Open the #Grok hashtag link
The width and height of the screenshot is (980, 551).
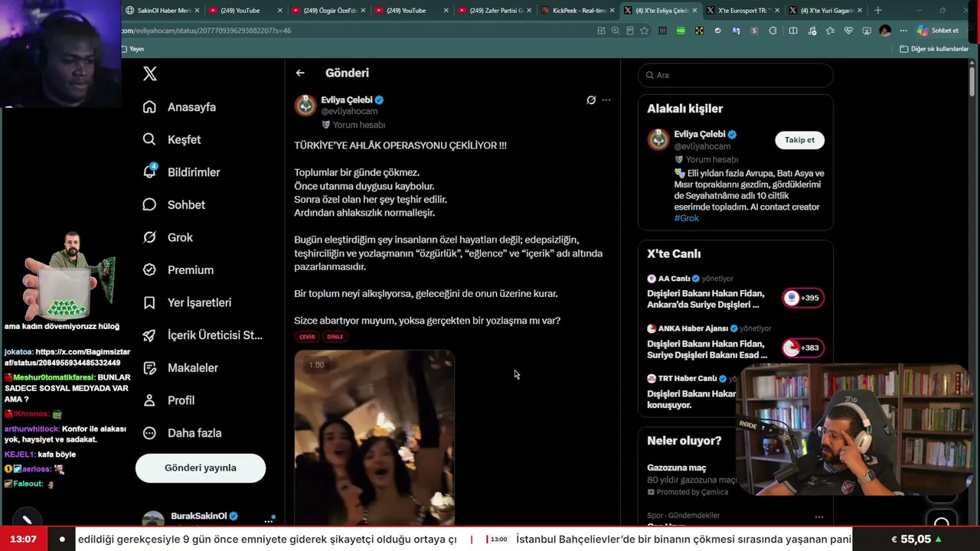[687, 218]
